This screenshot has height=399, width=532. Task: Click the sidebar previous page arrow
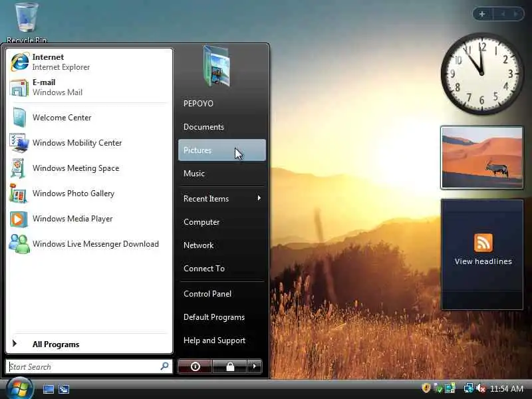point(503,14)
